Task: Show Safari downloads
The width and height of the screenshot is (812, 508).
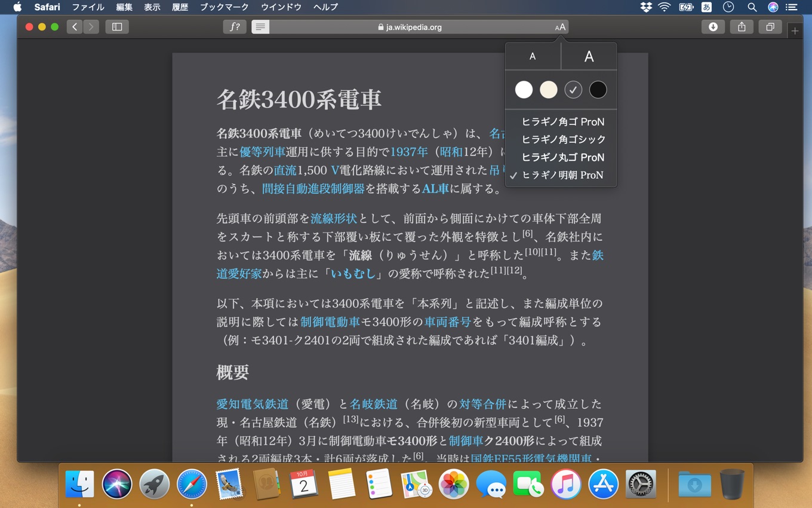Action: point(713,27)
